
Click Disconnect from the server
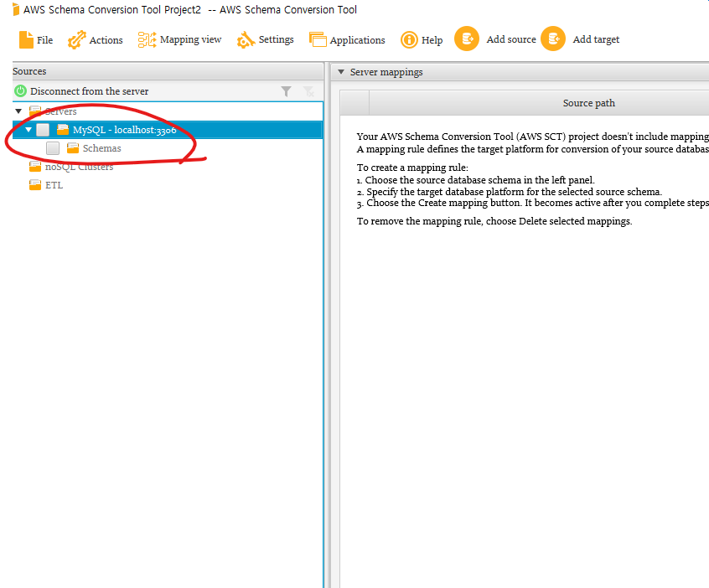coord(89,91)
